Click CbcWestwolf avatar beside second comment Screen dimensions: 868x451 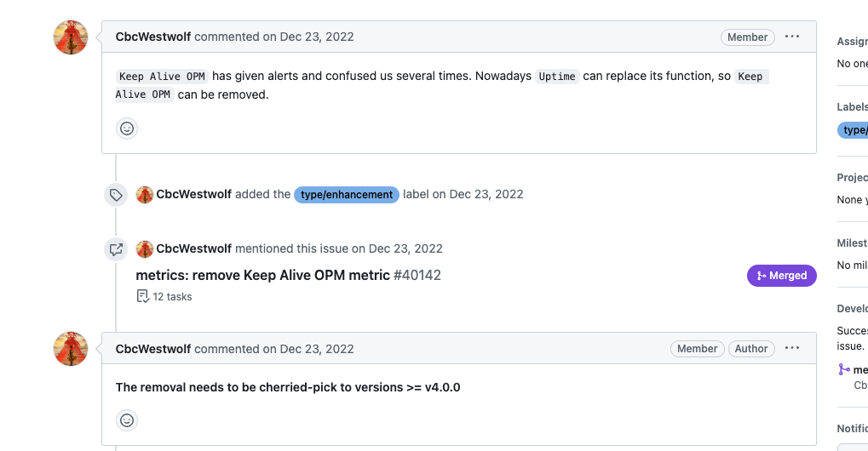pos(72,349)
